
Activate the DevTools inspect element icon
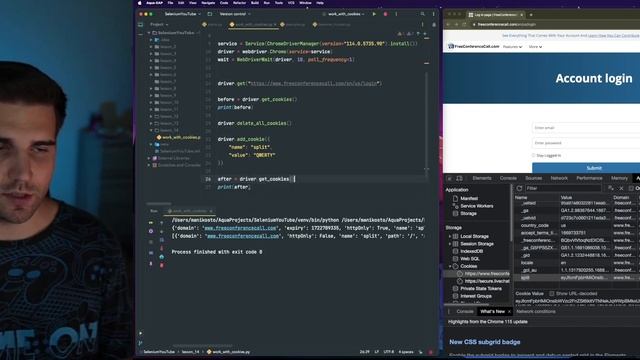[x=449, y=178]
